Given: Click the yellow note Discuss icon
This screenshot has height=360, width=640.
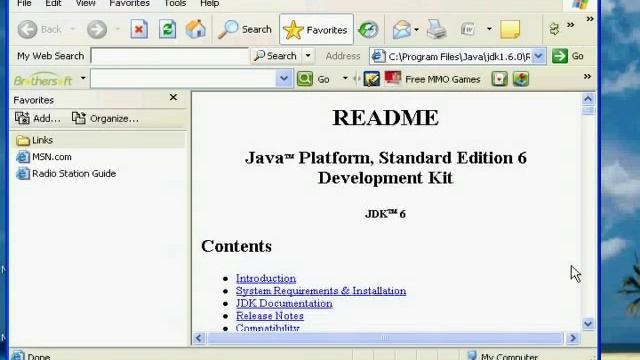Looking at the screenshot, I should point(510,29).
